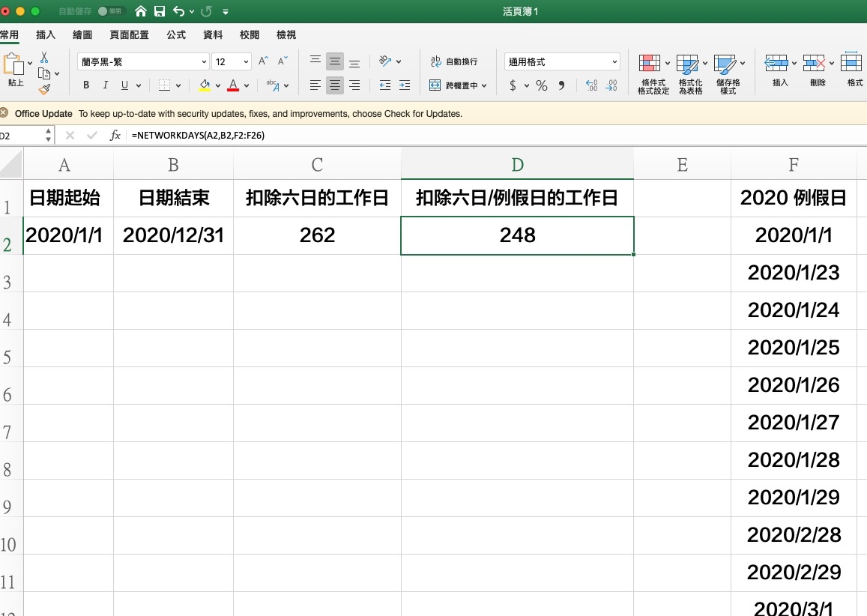Click the scissors Cut icon
The width and height of the screenshot is (867, 616).
coord(44,57)
